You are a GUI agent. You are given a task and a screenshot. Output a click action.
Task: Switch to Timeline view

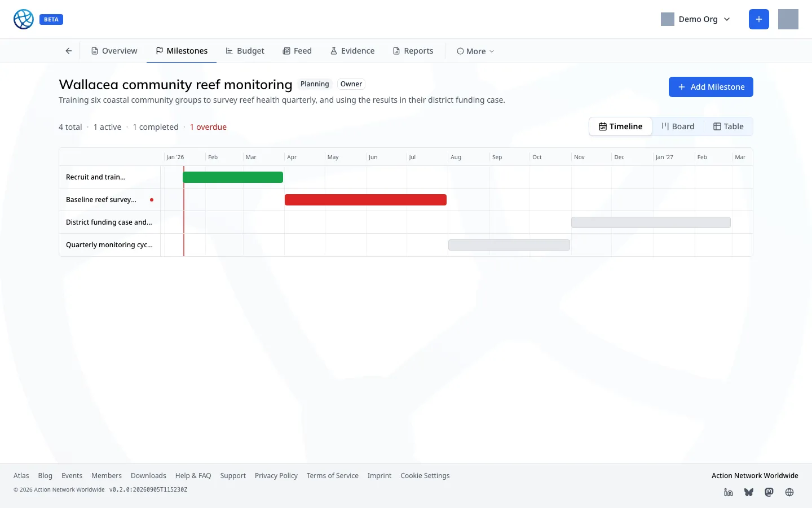[620, 126]
